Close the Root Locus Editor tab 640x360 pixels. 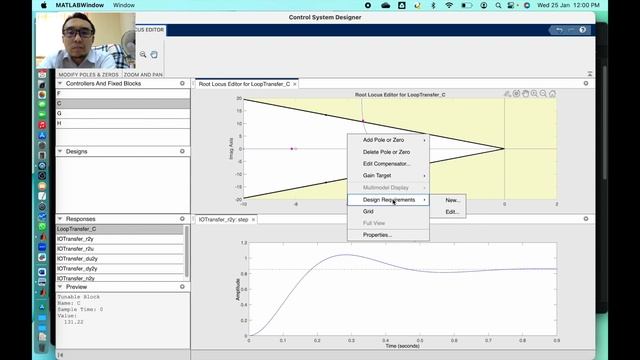pyautogui.click(x=295, y=84)
